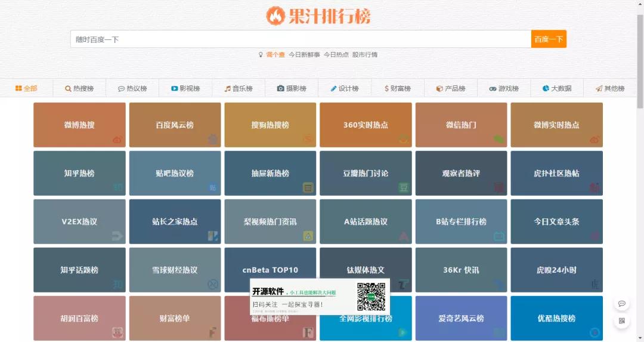Click the Baidu paw icon on 百度风云榜
The height and width of the screenshot is (342, 644).
pyautogui.click(x=213, y=139)
